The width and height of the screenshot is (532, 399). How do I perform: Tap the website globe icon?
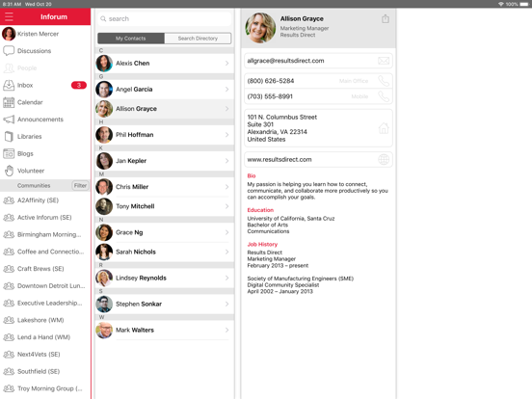(x=384, y=159)
